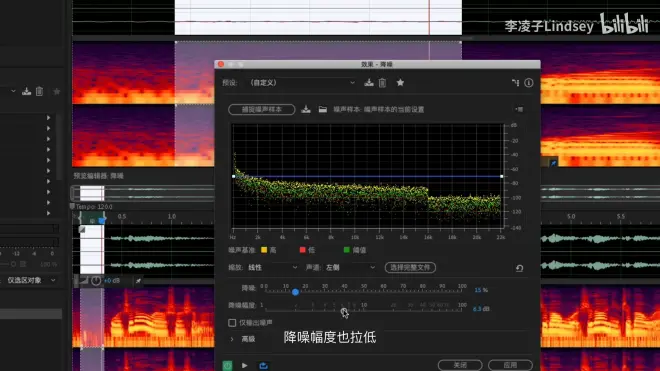Click the 选择完整文件 button
Image resolution: width=660 pixels, height=371 pixels.
click(410, 267)
